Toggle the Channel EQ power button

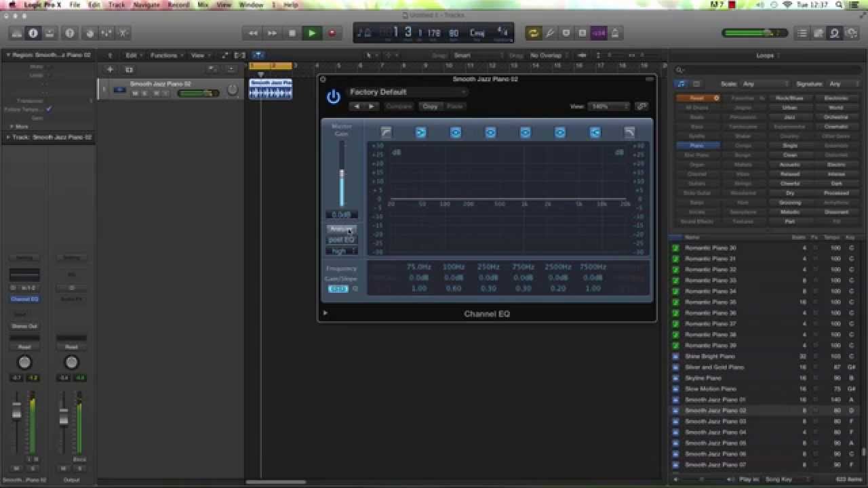pyautogui.click(x=333, y=97)
